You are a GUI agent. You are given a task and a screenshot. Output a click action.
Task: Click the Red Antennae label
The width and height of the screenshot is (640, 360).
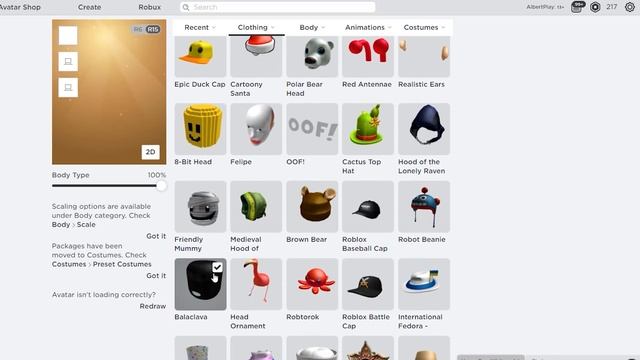[x=367, y=84]
